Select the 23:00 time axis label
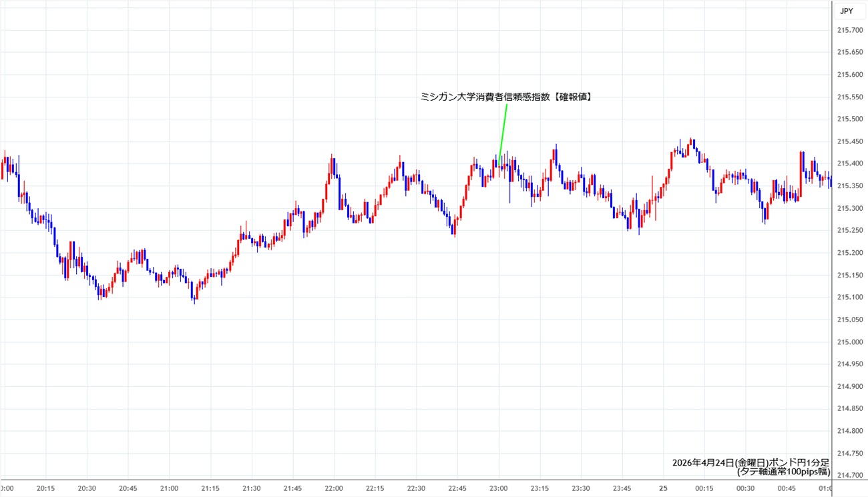The height and width of the screenshot is (497, 868). tap(499, 488)
